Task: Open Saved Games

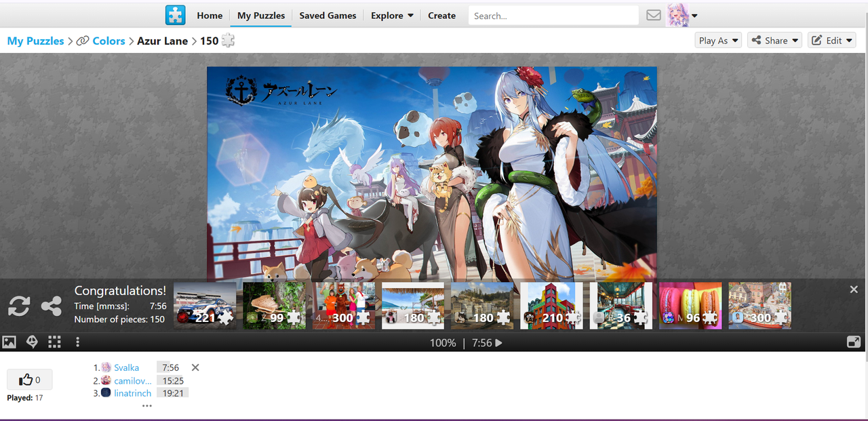Action: [x=328, y=16]
